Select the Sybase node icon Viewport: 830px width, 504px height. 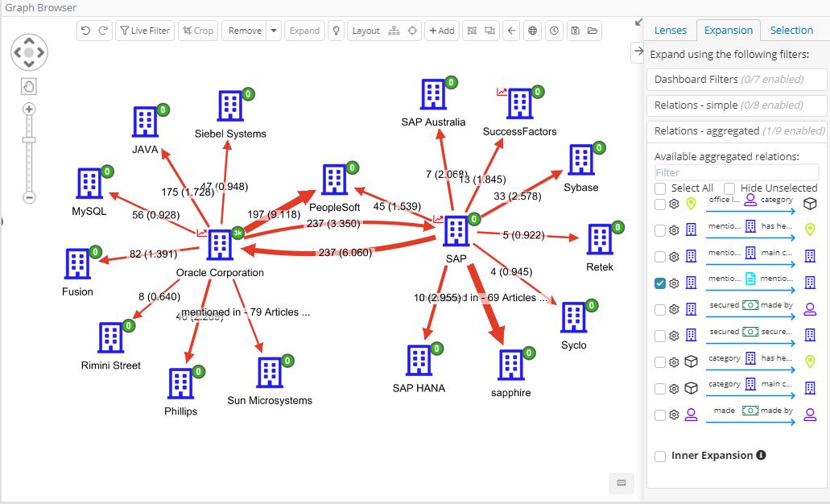click(x=580, y=159)
